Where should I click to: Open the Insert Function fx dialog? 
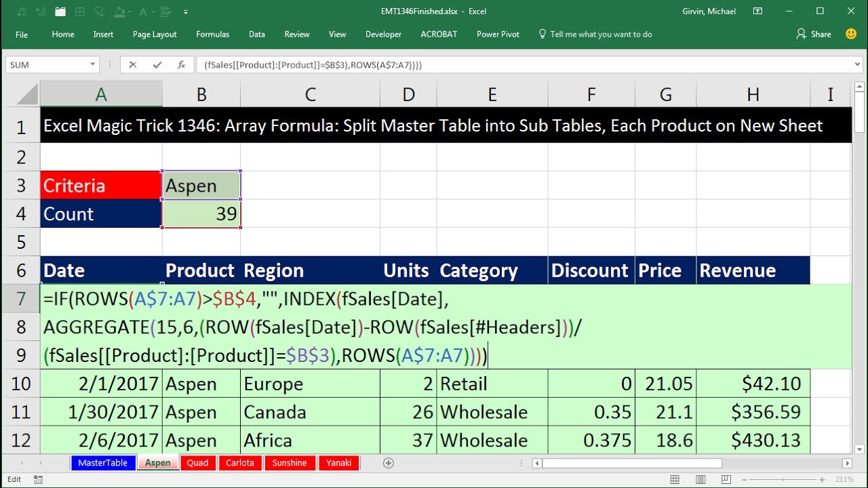tap(181, 65)
